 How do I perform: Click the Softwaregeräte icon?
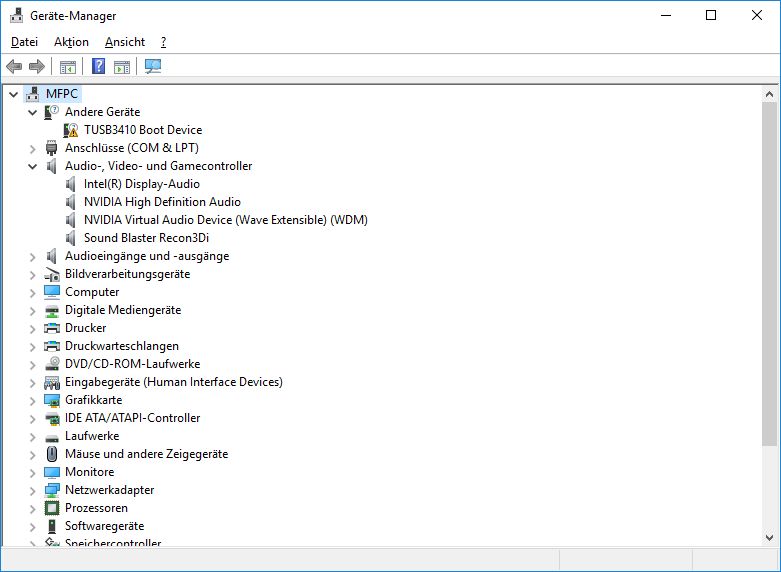point(52,526)
